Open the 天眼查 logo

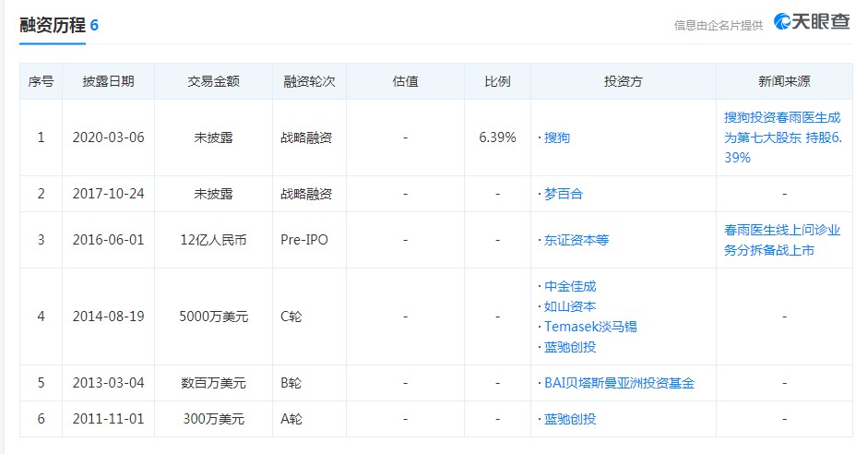pos(812,21)
